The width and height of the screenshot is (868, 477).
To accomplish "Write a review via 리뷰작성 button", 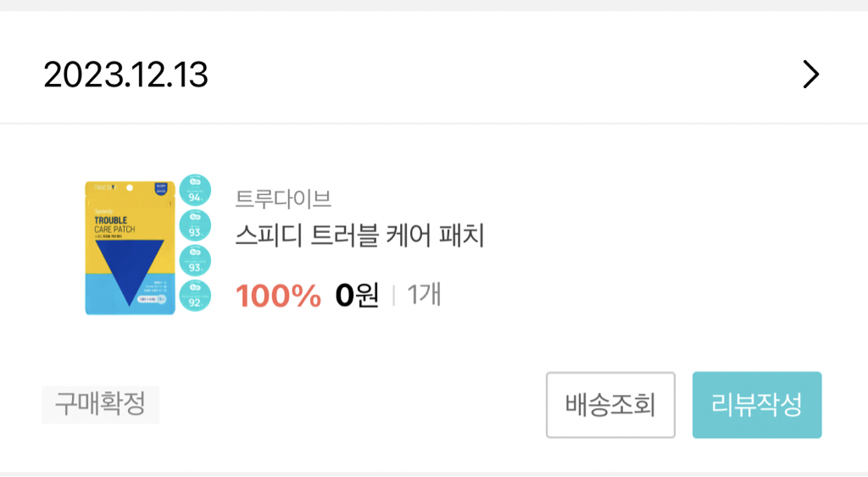I will (757, 405).
